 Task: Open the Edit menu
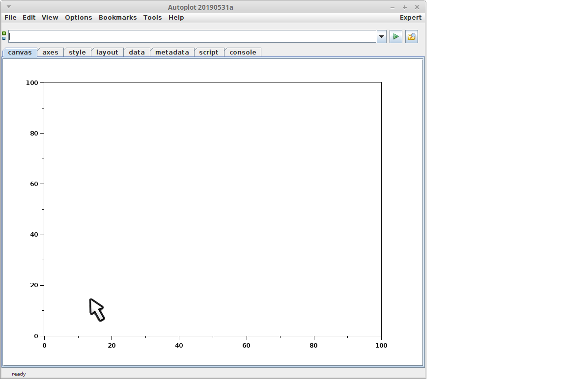pyautogui.click(x=29, y=18)
